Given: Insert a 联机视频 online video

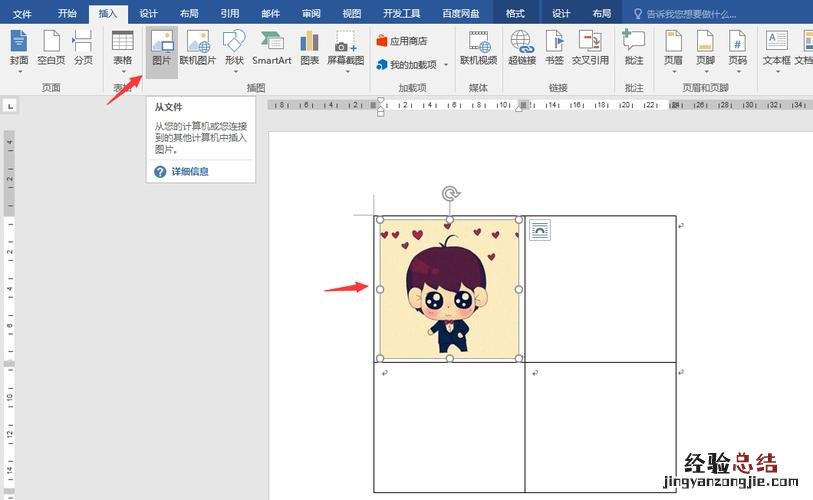Looking at the screenshot, I should point(478,48).
